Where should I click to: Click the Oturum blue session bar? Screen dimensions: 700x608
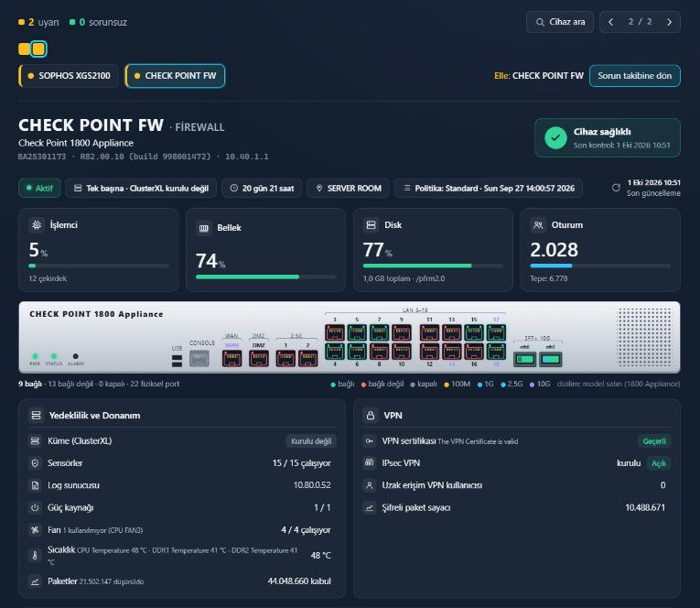tap(600, 266)
